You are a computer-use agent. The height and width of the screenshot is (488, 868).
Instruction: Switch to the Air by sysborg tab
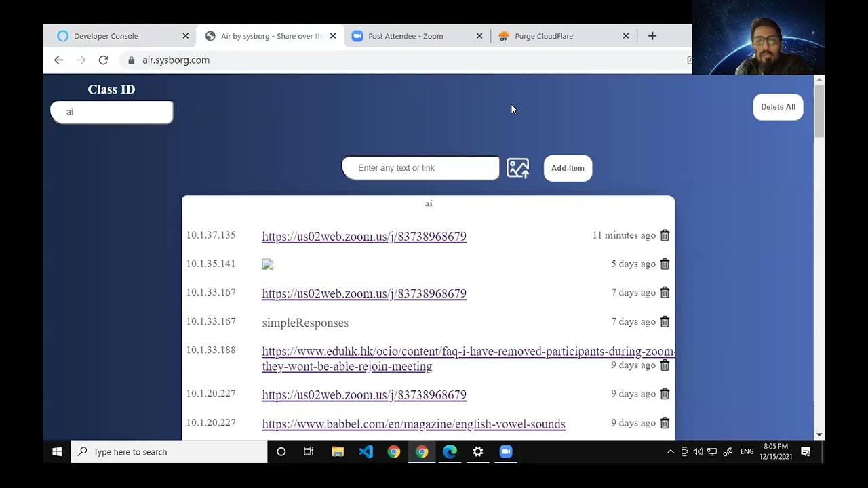click(x=271, y=36)
